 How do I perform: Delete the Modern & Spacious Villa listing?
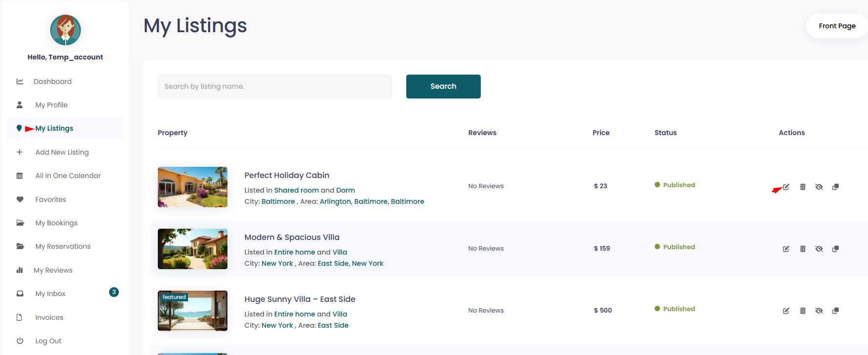pyautogui.click(x=803, y=249)
